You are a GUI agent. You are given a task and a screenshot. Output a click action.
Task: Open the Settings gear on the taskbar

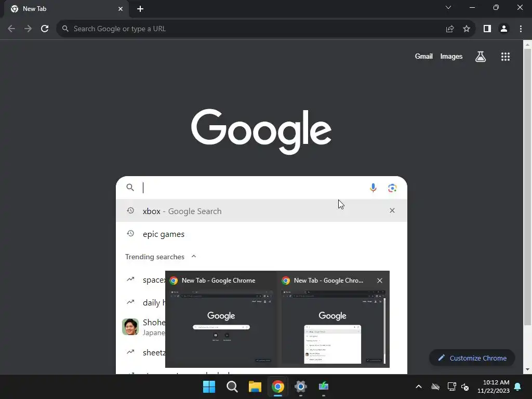301,387
